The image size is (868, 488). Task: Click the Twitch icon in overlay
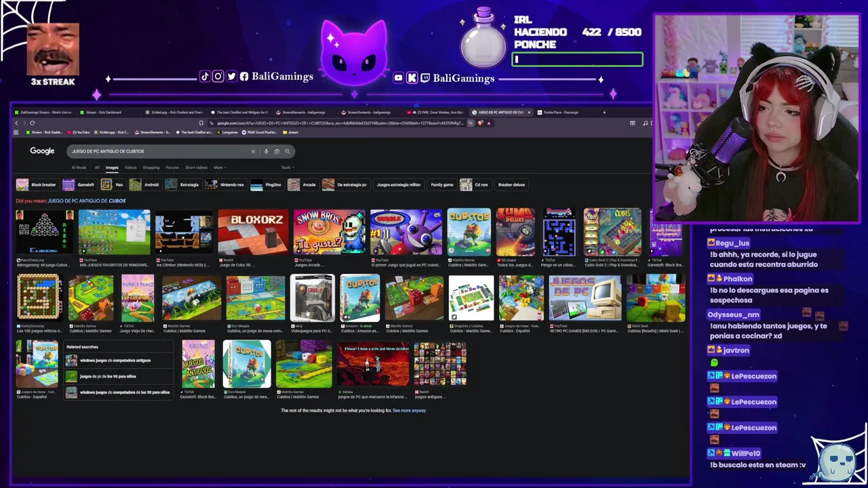425,78
